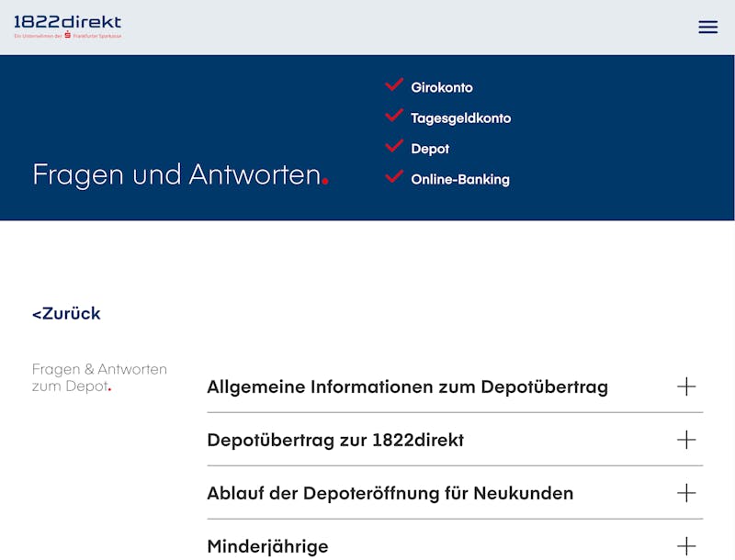
Task: Open the Online-Banking link
Action: click(x=460, y=179)
